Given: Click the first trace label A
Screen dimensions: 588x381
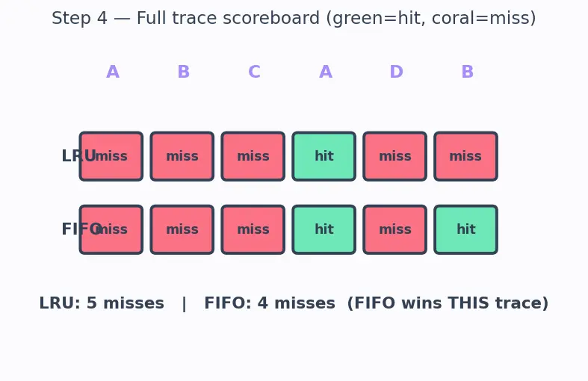Looking at the screenshot, I should tap(113, 72).
